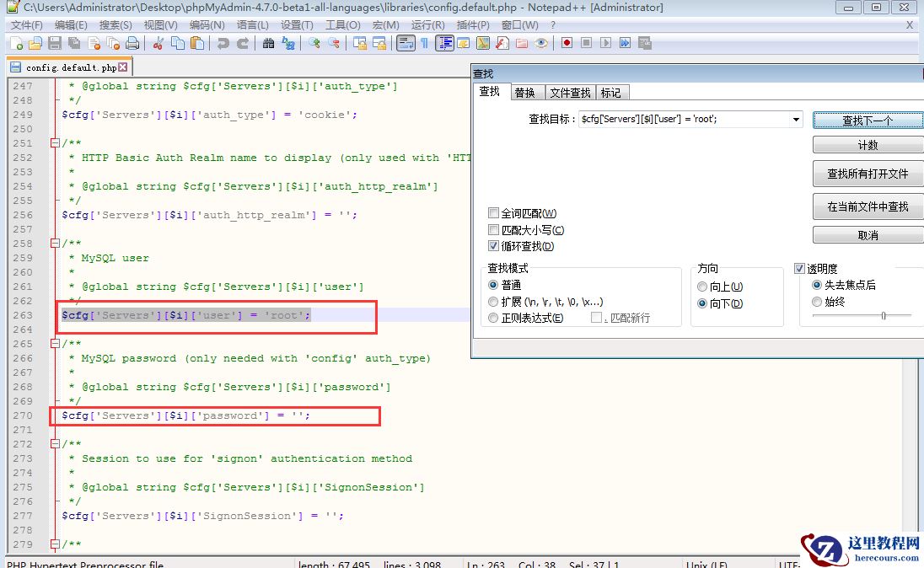
Task: Collapse the fold marker at line 265
Action: click(55, 344)
